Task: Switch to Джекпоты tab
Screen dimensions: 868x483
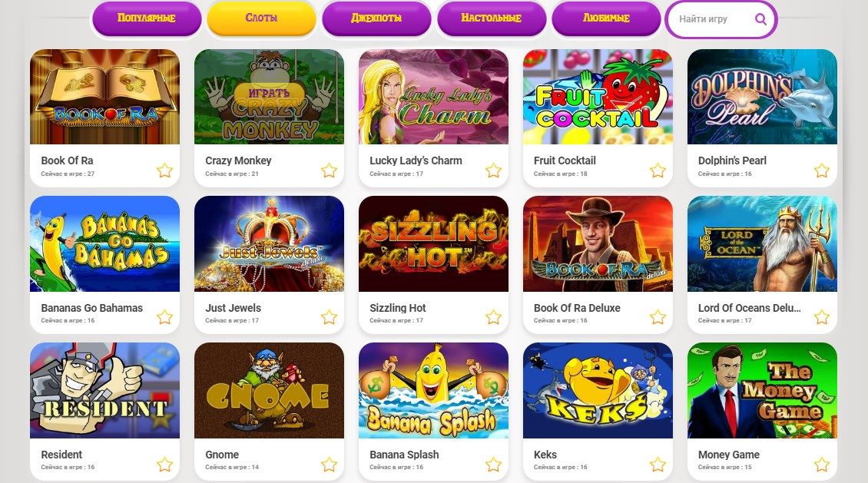Action: 376,18
